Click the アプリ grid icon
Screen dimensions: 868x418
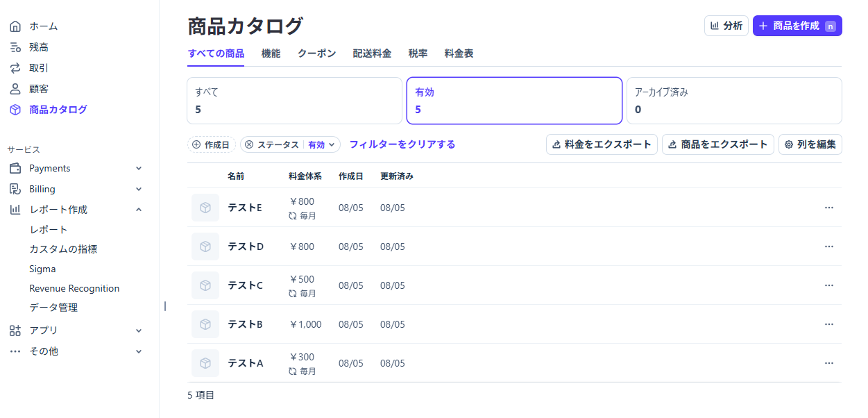15,331
